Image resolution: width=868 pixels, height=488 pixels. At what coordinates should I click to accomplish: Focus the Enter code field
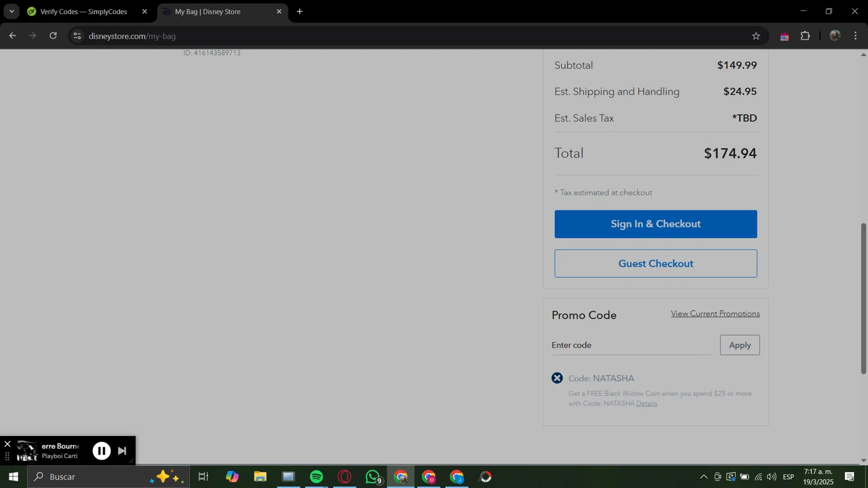pyautogui.click(x=631, y=345)
